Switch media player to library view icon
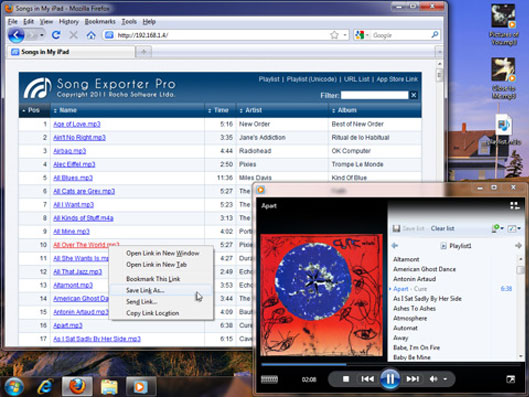530x398 pixels. 514,206
